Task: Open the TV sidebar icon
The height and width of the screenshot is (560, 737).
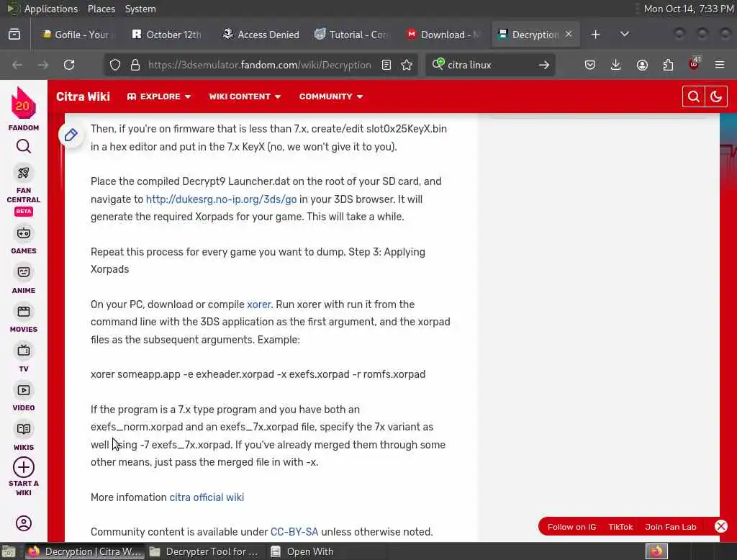Action: pyautogui.click(x=24, y=351)
